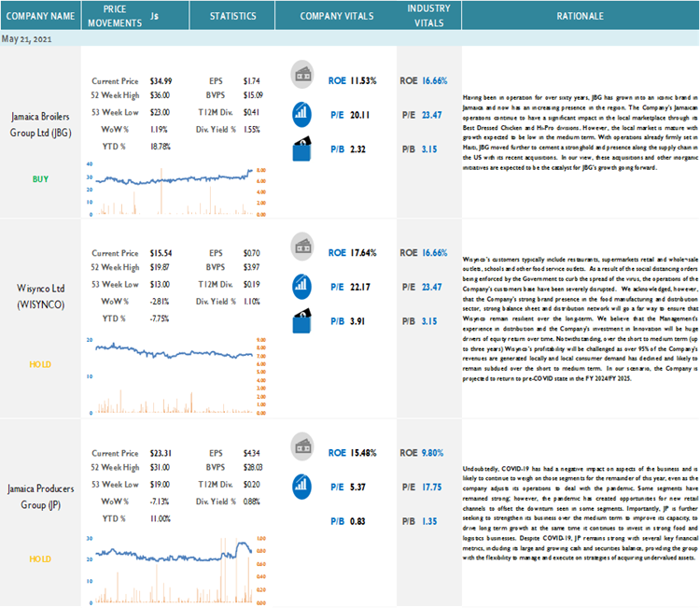The image size is (700, 608).
Task: Click the Wisynco rationale paragraph
Action: pyautogui.click(x=580, y=318)
